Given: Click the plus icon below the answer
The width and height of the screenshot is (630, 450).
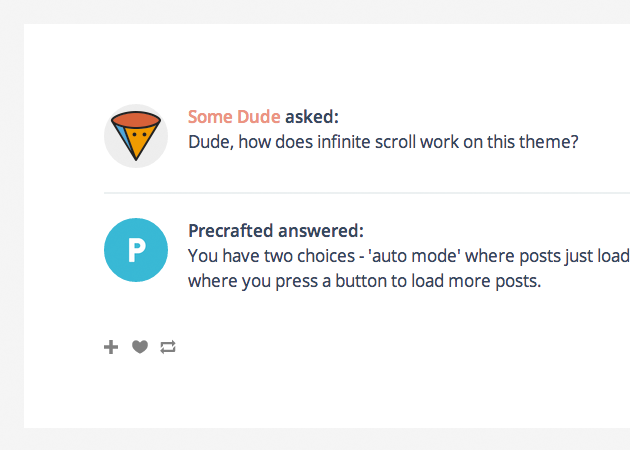Looking at the screenshot, I should (x=111, y=347).
